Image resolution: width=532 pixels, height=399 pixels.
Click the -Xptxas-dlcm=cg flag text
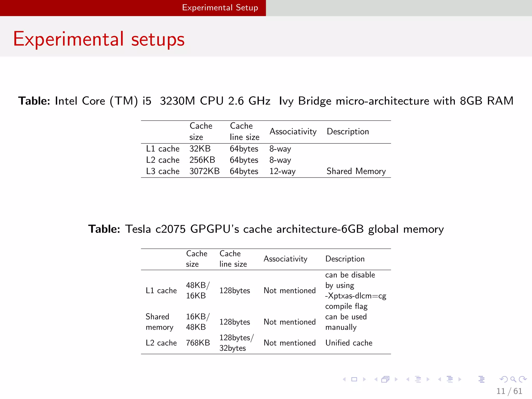(x=356, y=296)
